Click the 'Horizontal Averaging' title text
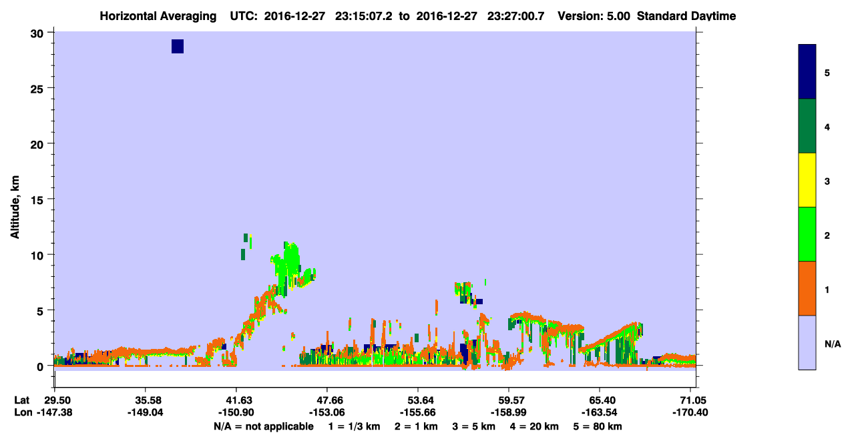The height and width of the screenshot is (445, 868). (x=160, y=16)
